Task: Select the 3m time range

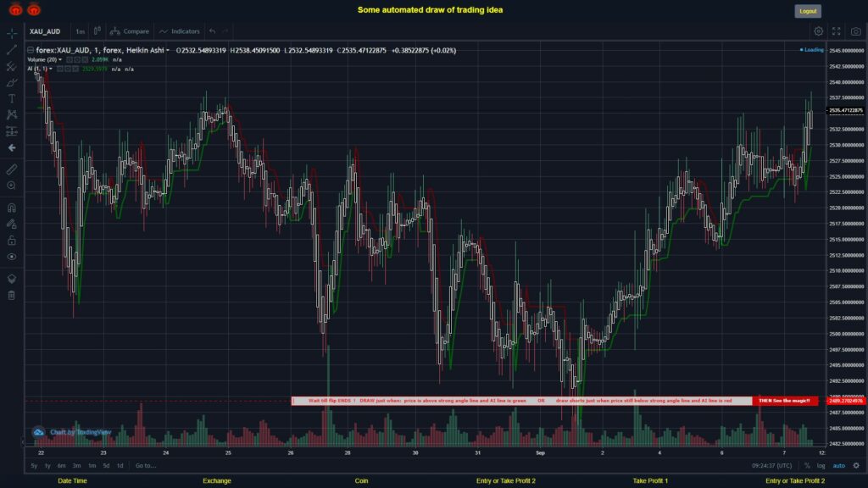Action: tap(77, 466)
